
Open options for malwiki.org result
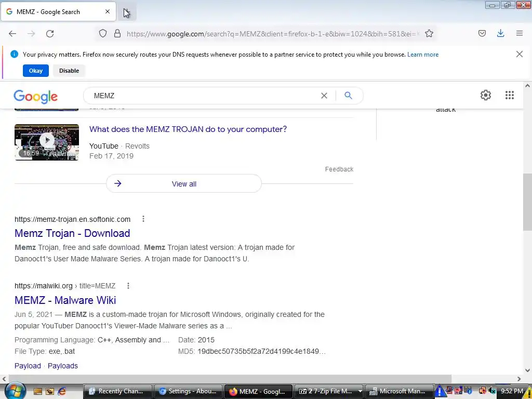(128, 286)
